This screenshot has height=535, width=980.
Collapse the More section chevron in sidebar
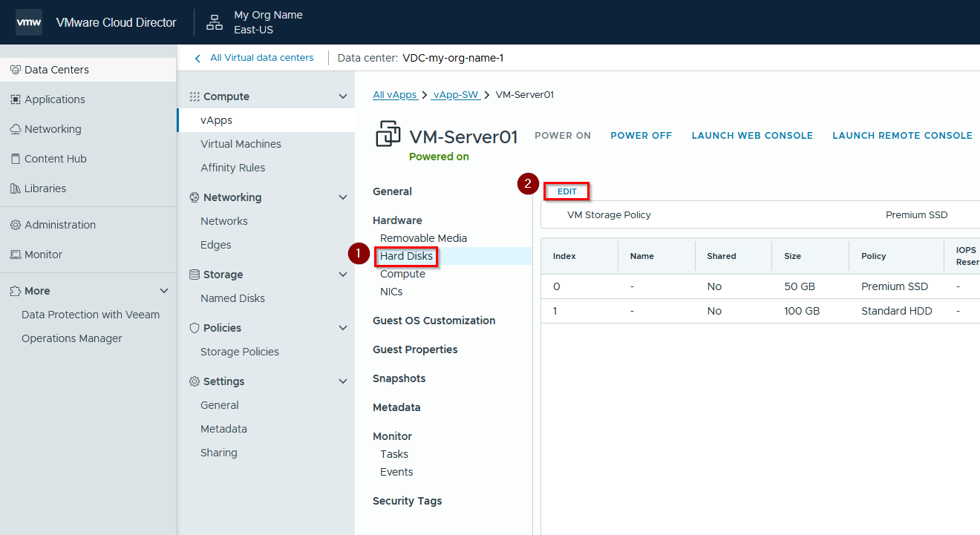[x=165, y=291]
